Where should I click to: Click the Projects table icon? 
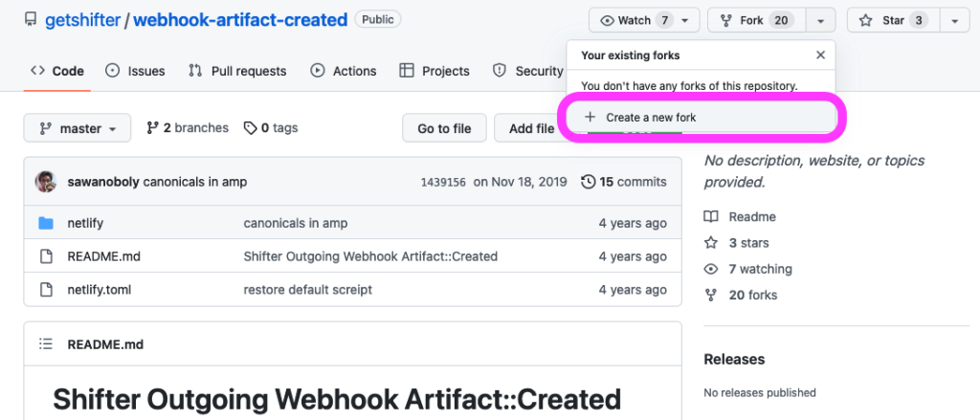pyautogui.click(x=407, y=71)
